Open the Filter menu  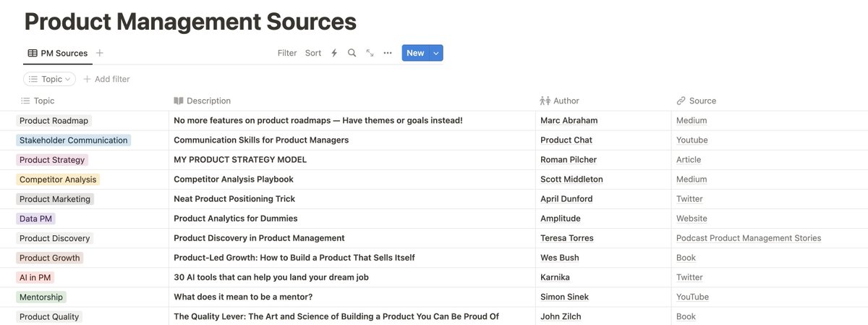coord(287,53)
